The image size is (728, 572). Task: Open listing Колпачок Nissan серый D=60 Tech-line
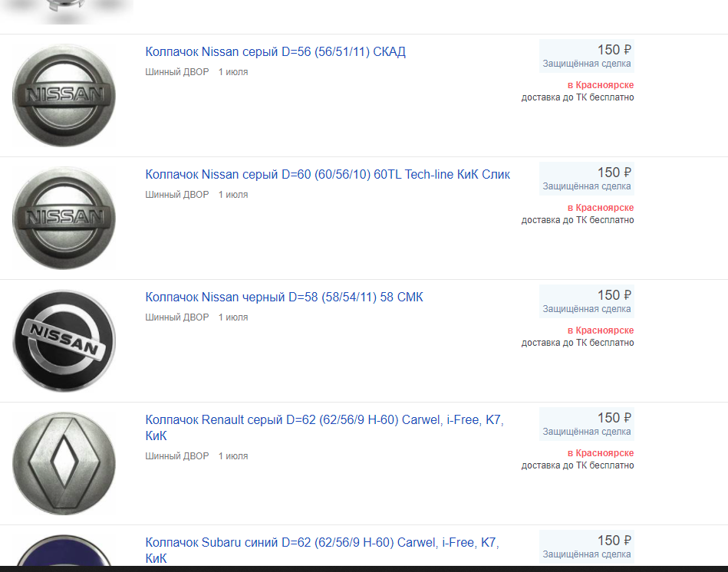[328, 174]
